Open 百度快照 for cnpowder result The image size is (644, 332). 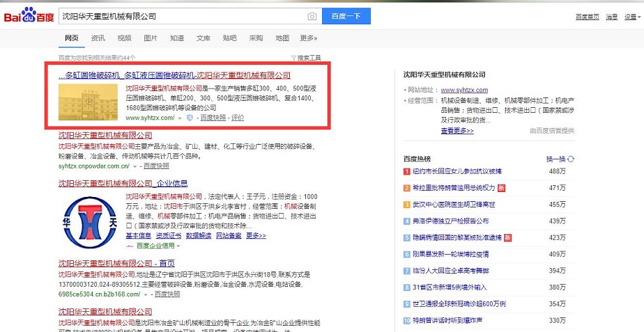click(x=156, y=166)
